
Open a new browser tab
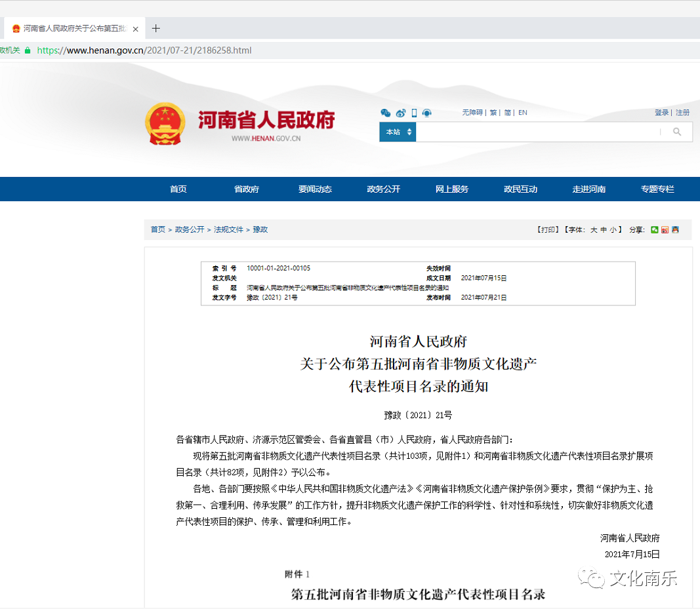(155, 28)
